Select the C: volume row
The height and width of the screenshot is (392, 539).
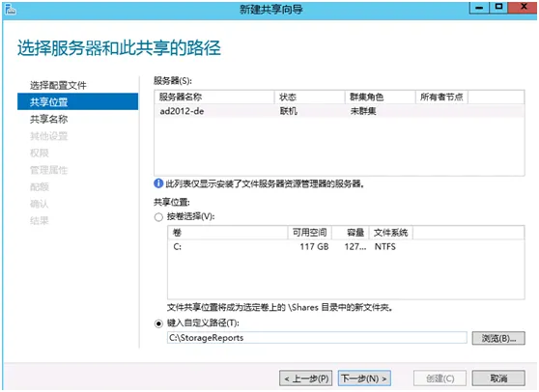click(x=346, y=246)
